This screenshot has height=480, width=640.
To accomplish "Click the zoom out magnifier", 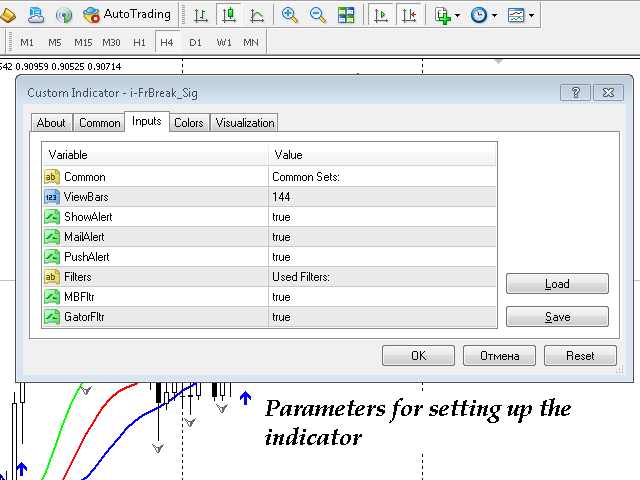I will pos(318,15).
